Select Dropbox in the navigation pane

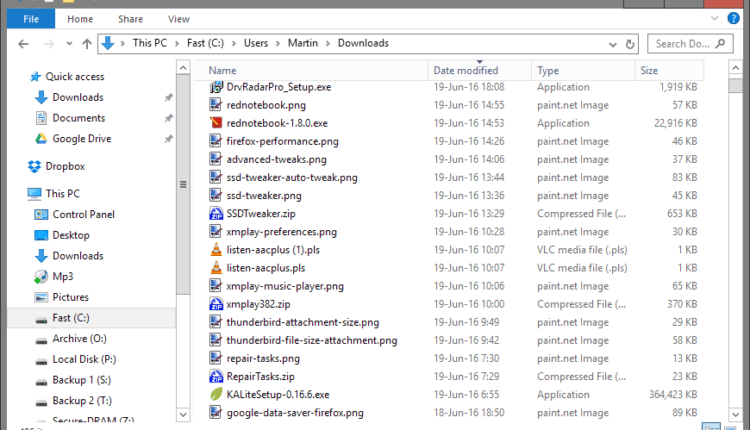pyautogui.click(x=65, y=166)
